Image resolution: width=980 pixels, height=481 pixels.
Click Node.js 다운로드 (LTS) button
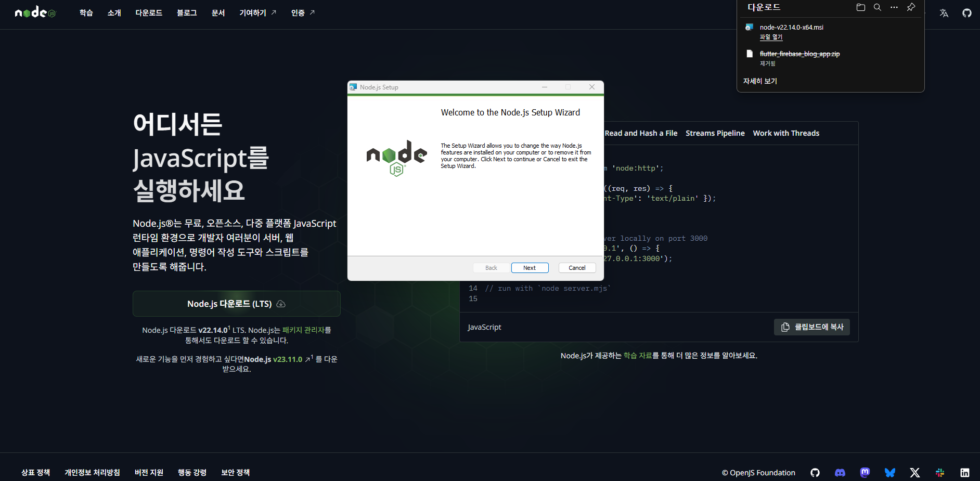(x=237, y=304)
